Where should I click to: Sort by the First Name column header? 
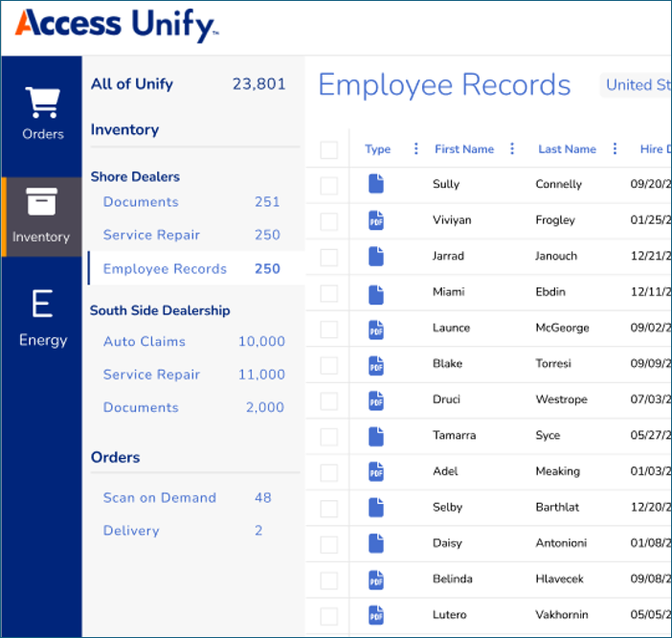(x=464, y=149)
